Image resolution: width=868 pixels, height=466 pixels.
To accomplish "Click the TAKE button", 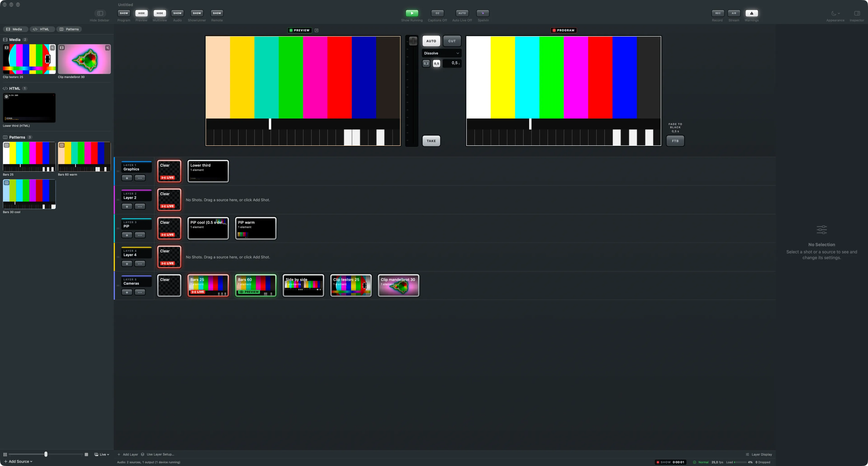I will tap(431, 141).
